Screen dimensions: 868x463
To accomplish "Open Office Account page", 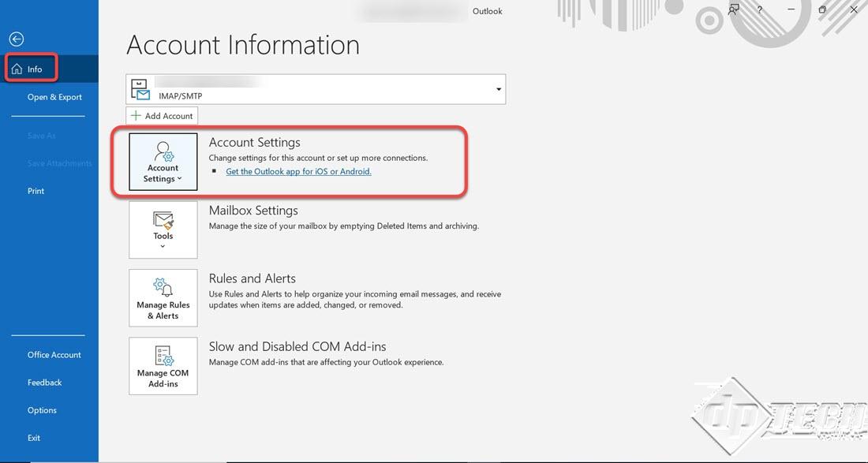I will 54,355.
